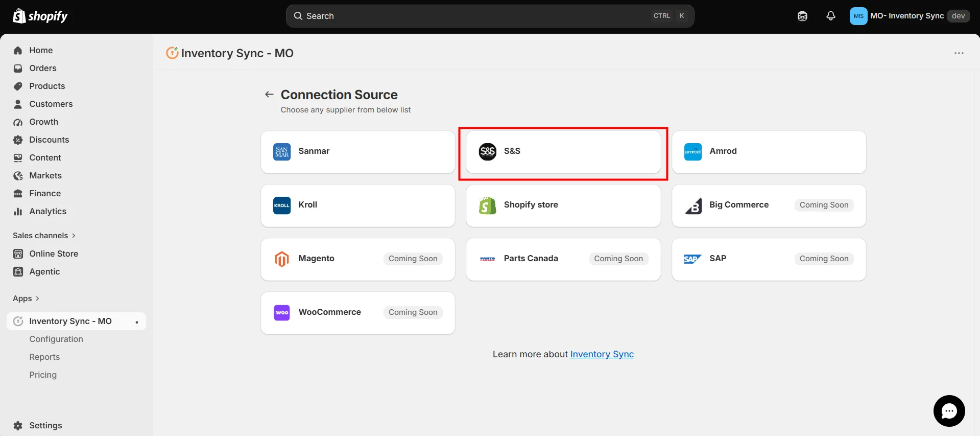Click the Shopify store bag logo
The width and height of the screenshot is (980, 436).
tap(488, 205)
